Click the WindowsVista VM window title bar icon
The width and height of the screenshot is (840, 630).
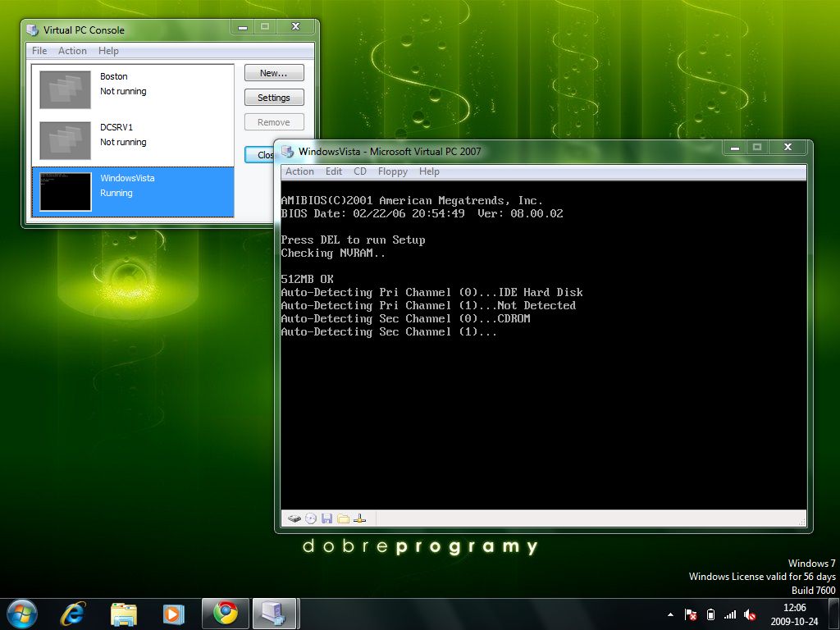[x=288, y=151]
